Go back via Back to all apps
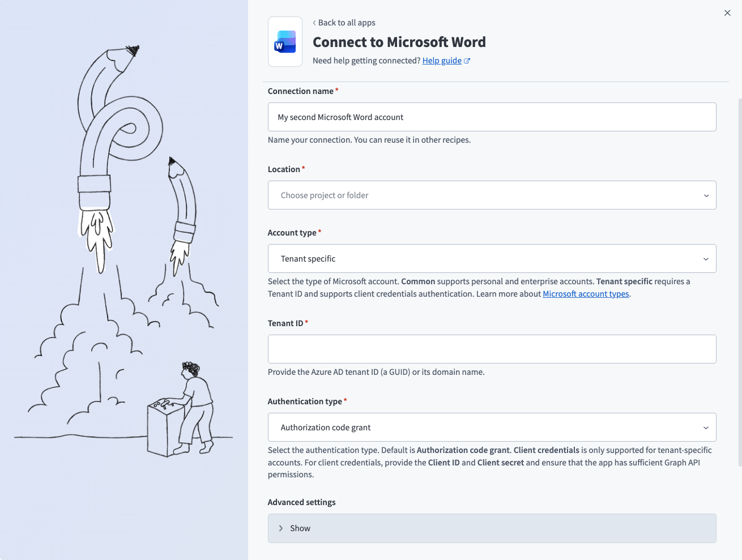 pyautogui.click(x=344, y=23)
